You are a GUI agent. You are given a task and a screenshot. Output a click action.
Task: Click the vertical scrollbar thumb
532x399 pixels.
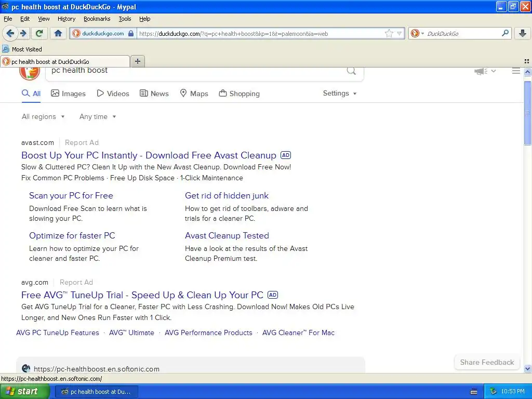(527, 113)
